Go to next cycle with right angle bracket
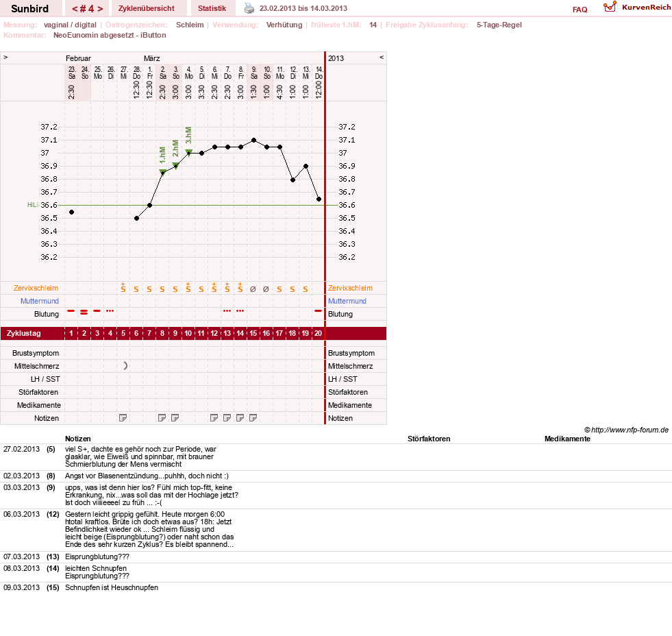 [x=100, y=9]
